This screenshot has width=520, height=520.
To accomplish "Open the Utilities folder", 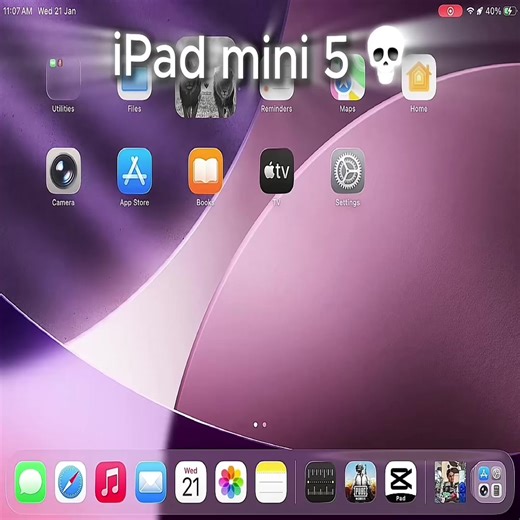I will tap(63, 78).
